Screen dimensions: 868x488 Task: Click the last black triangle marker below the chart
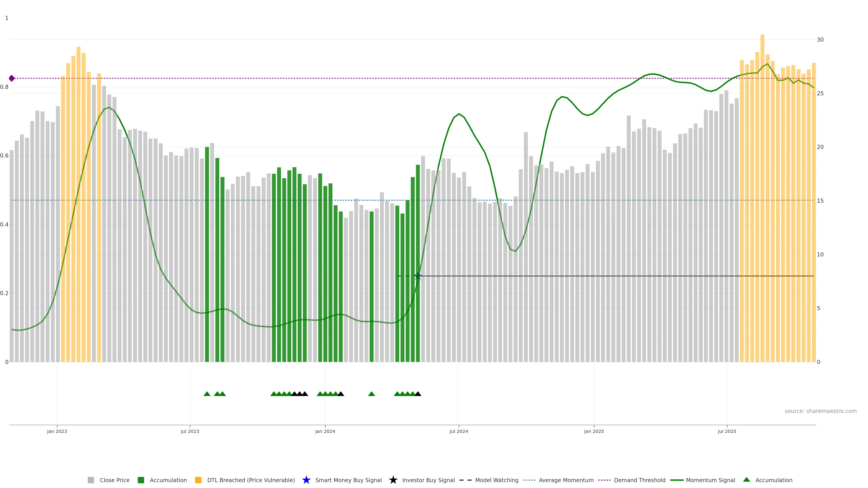point(418,394)
